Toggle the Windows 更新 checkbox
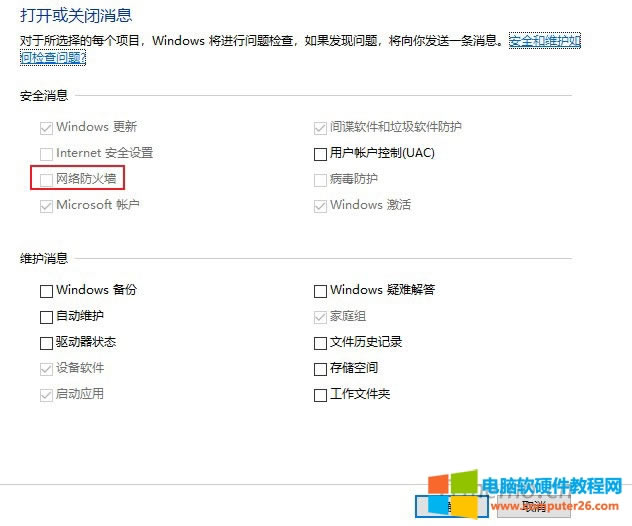The image size is (632, 526). click(46, 128)
